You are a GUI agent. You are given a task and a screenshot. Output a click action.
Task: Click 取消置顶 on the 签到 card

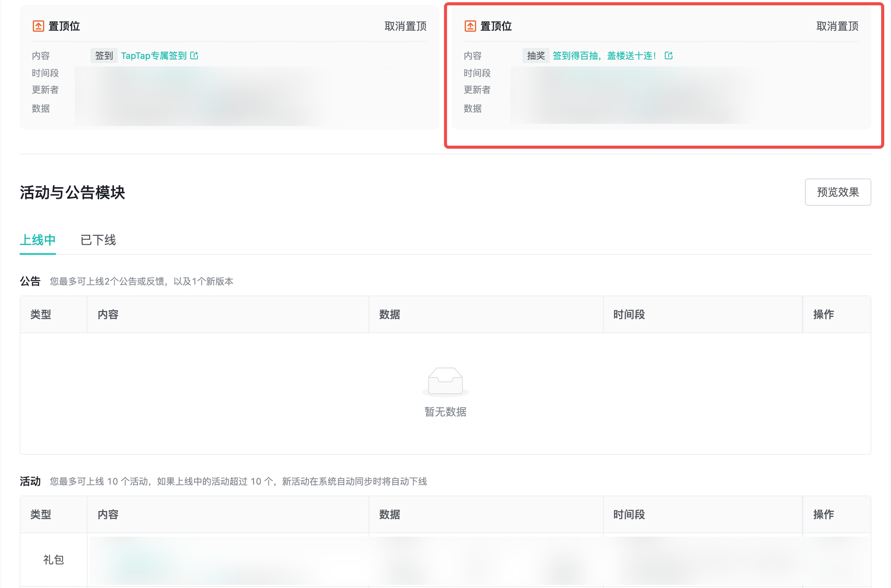tap(405, 26)
